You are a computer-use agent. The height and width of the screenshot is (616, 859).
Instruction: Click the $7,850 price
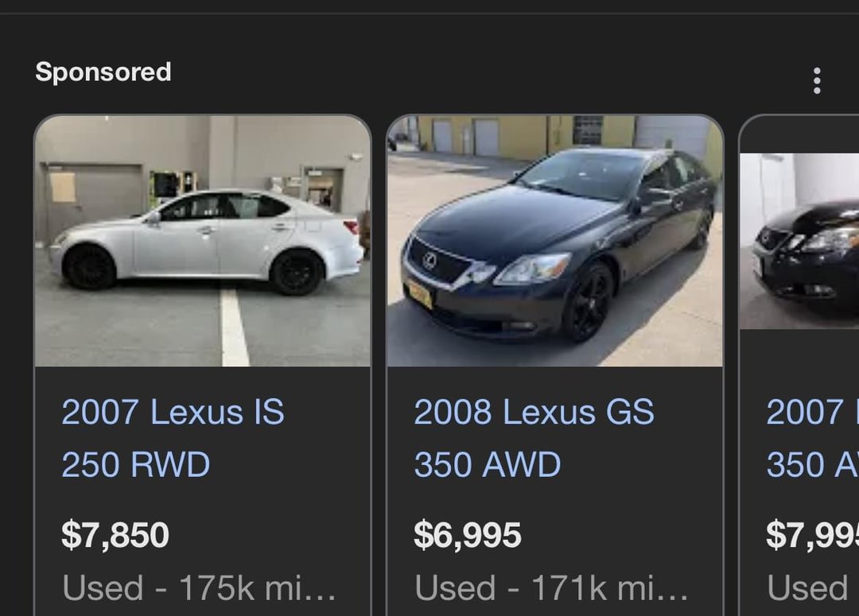(115, 535)
